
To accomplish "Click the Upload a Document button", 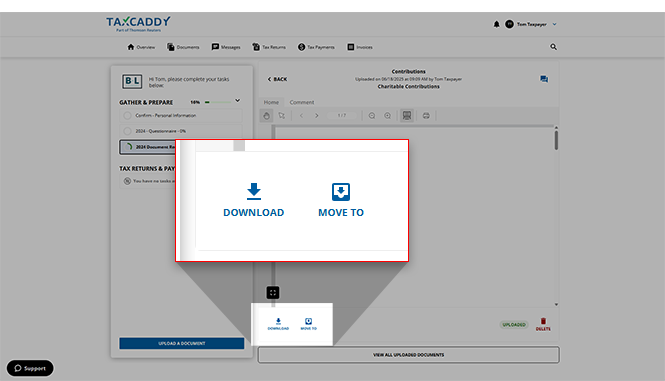I will [182, 343].
